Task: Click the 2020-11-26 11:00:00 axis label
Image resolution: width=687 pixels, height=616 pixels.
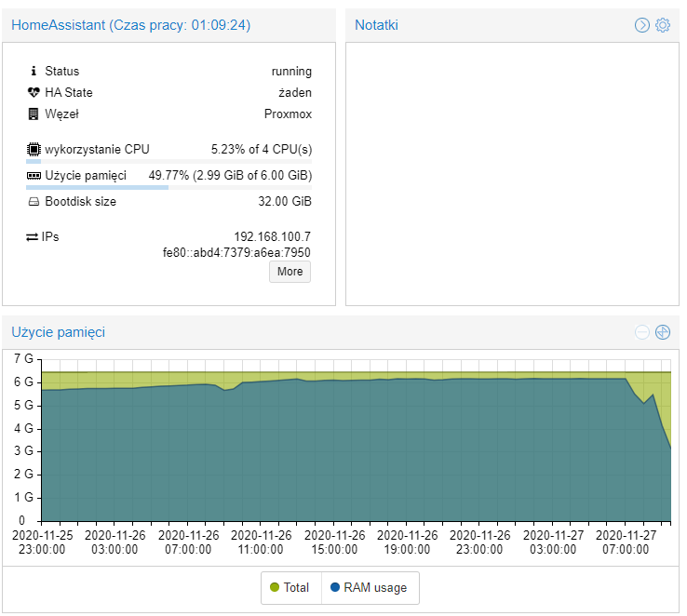Action: coord(262,542)
